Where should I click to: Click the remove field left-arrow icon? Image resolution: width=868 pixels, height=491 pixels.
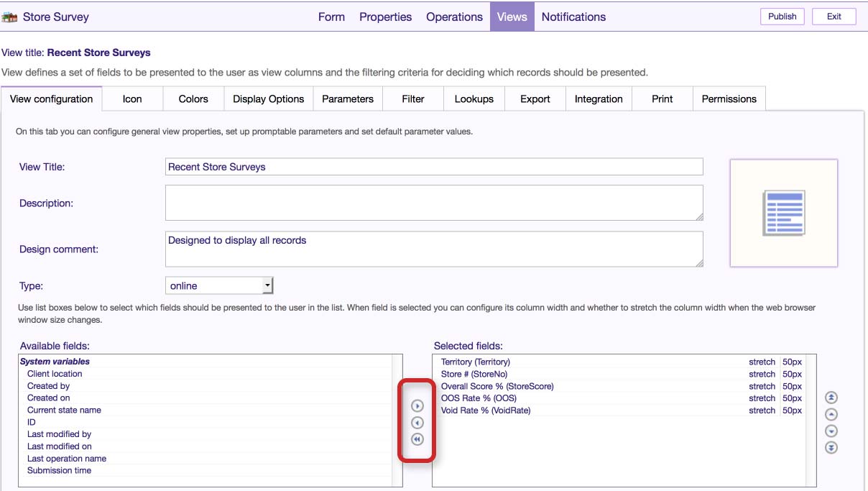coord(417,423)
